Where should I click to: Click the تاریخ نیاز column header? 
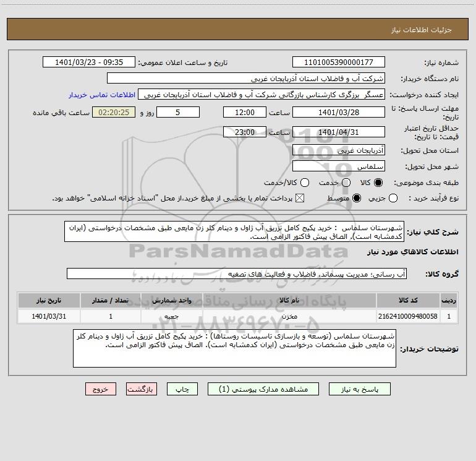pyautogui.click(x=49, y=301)
